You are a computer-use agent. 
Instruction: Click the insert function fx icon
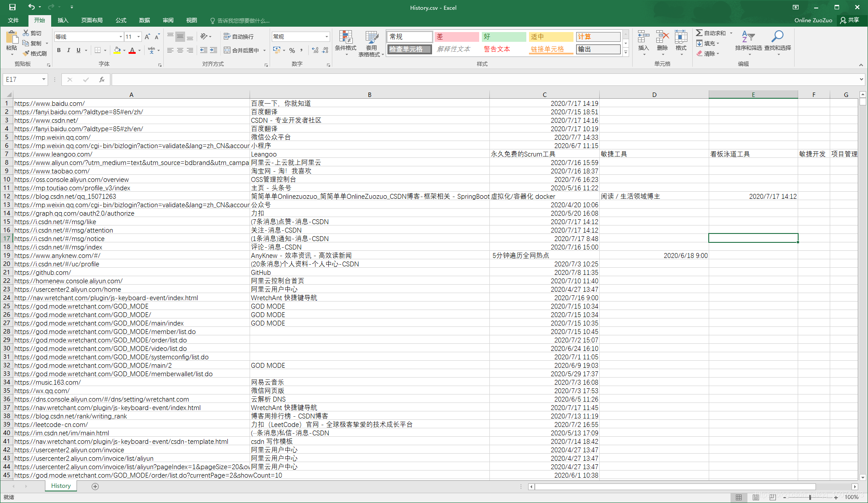(102, 79)
